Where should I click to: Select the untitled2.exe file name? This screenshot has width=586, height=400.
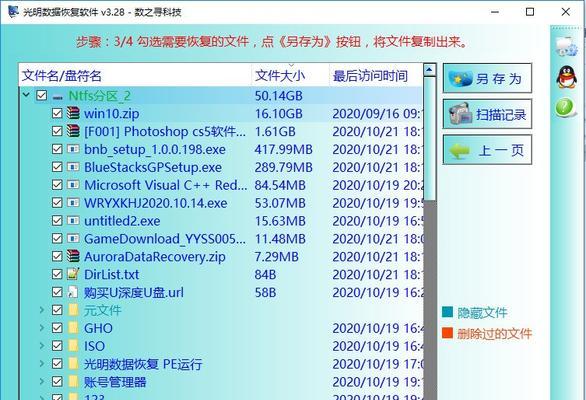point(122,221)
